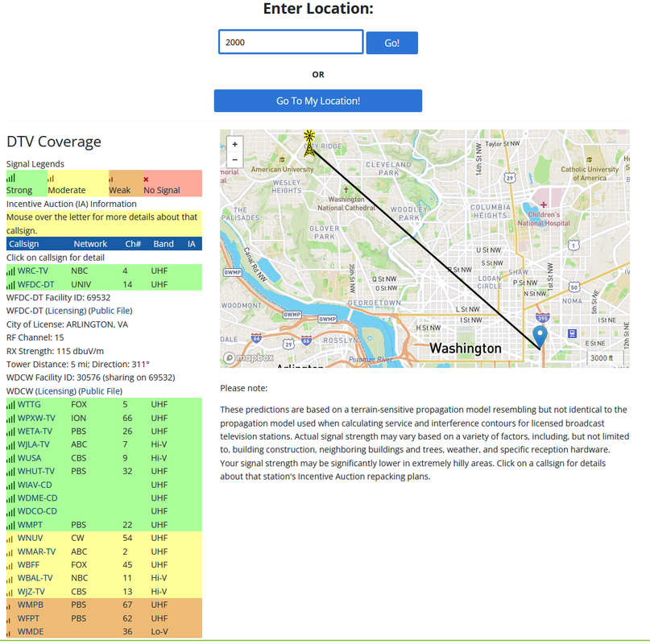
Task: Click weak signal icon beside WMDE
Action: pos(9,633)
